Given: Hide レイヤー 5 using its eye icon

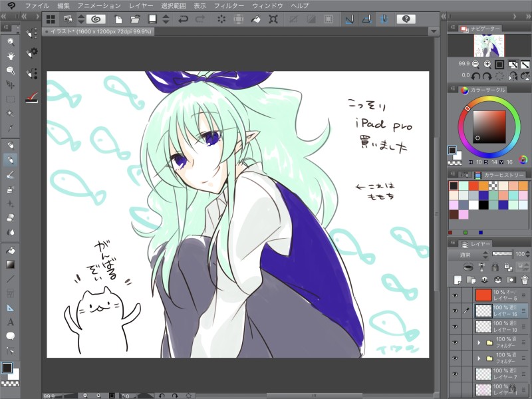Looking at the screenshot, I should coord(455,295).
